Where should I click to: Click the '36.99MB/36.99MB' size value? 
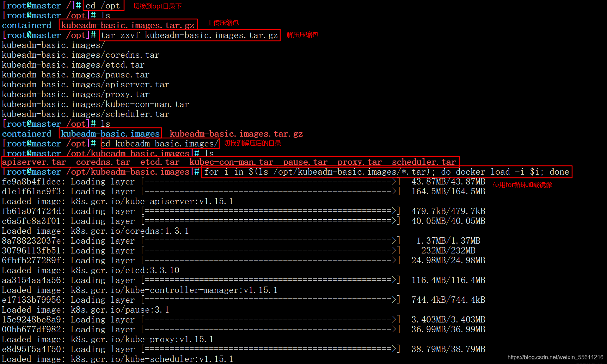pyautogui.click(x=448, y=330)
